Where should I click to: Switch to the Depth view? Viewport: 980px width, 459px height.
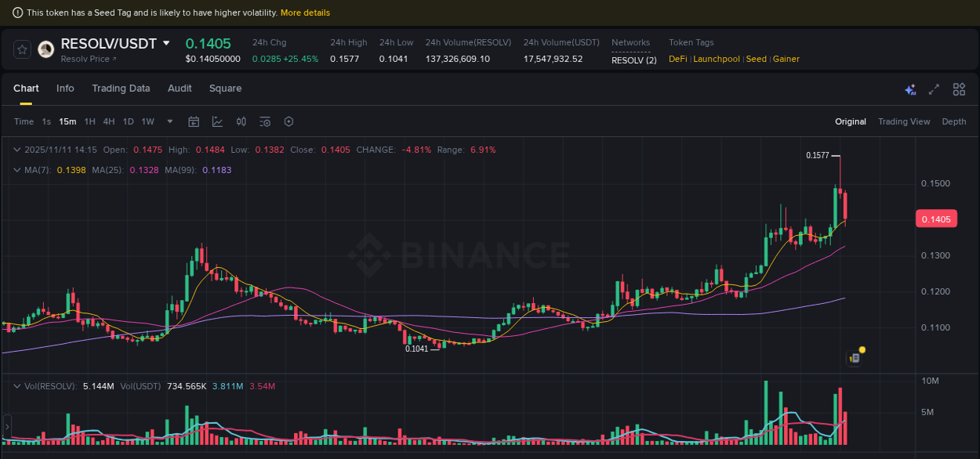point(954,121)
